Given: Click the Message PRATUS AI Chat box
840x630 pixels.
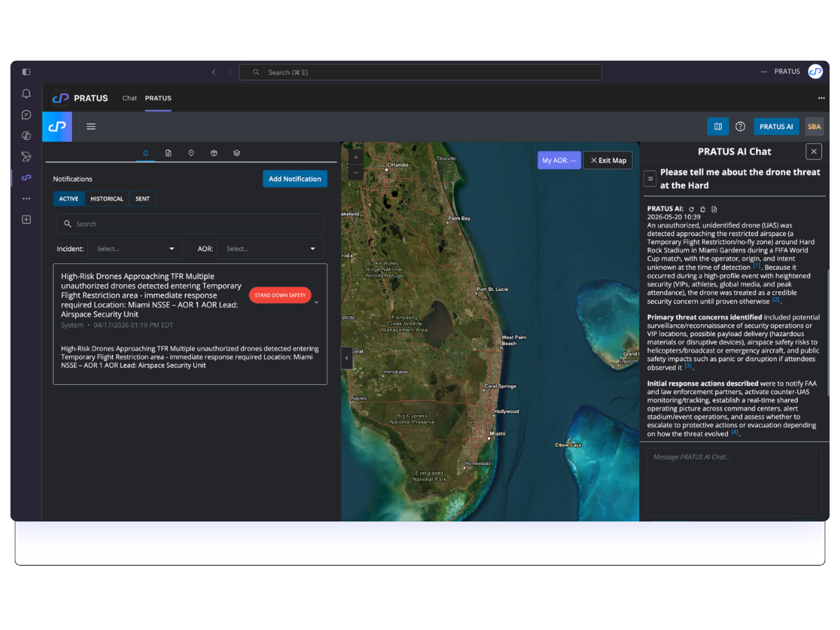Looking at the screenshot, I should coord(734,482).
